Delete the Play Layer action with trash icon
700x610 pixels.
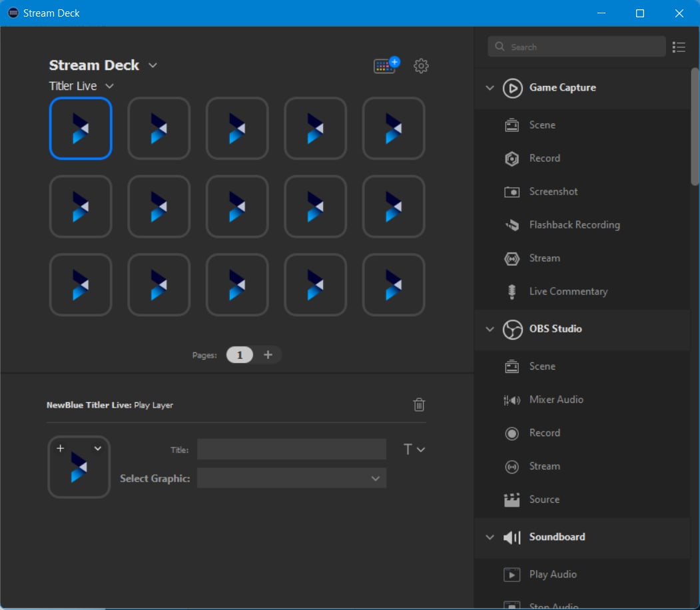419,404
